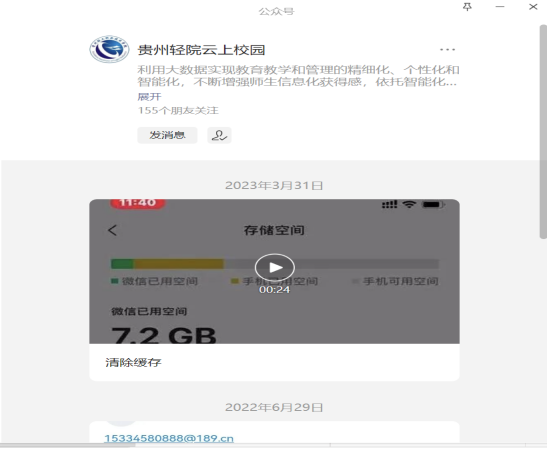Close the 公众号 window
Viewport: 547px width, 449px height.
pyautogui.click(x=533, y=7)
